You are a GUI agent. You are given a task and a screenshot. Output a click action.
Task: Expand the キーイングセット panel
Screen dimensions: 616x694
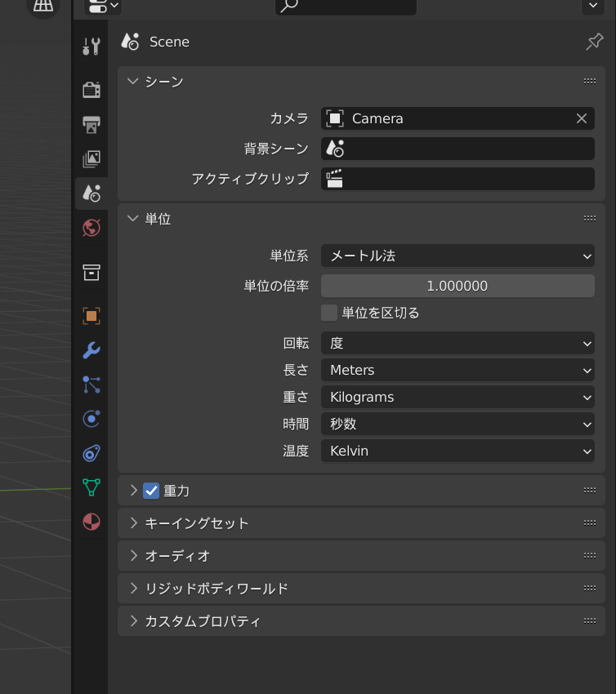click(x=133, y=523)
